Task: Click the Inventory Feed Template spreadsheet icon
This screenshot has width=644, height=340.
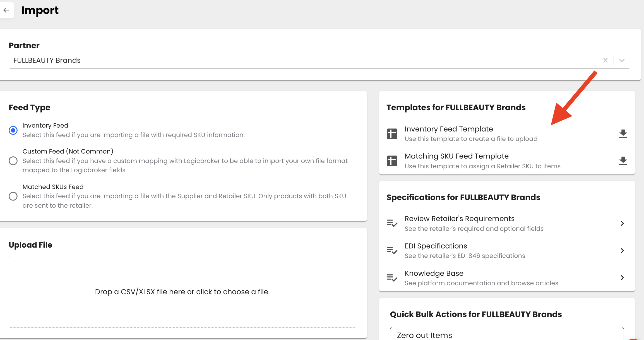Action: coord(392,134)
